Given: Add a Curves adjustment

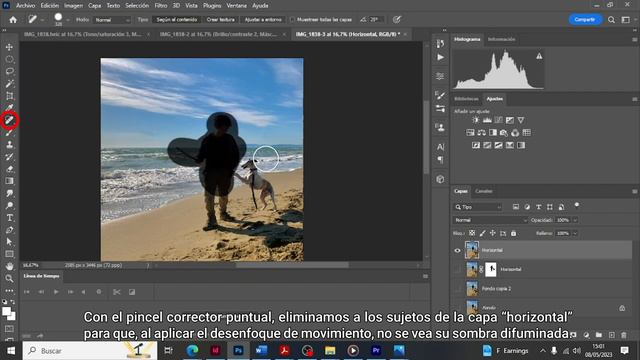Looking at the screenshot, I should [498, 120].
